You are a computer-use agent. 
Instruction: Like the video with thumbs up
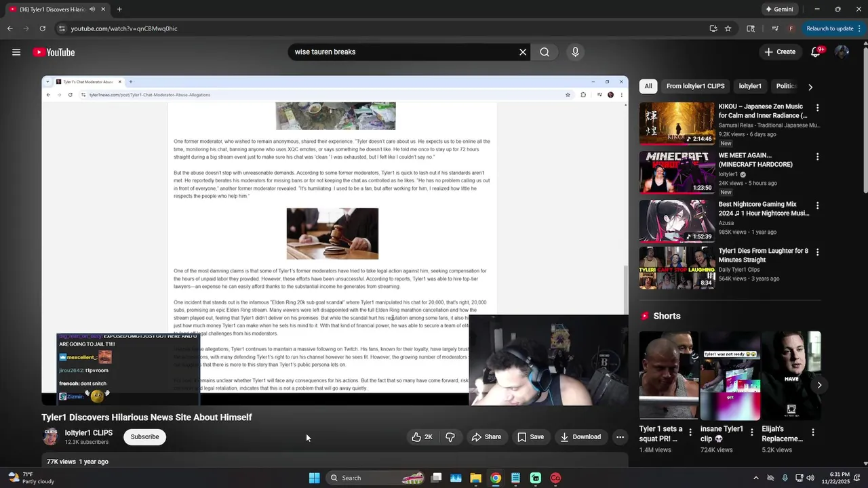pos(422,437)
